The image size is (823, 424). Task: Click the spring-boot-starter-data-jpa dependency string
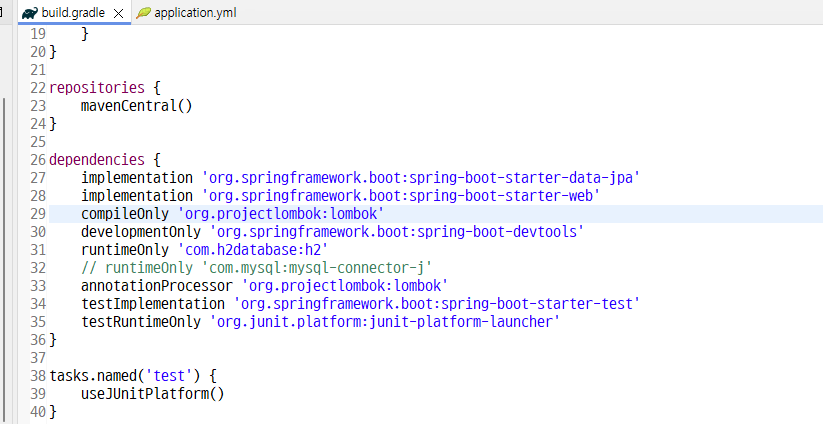[x=420, y=178]
